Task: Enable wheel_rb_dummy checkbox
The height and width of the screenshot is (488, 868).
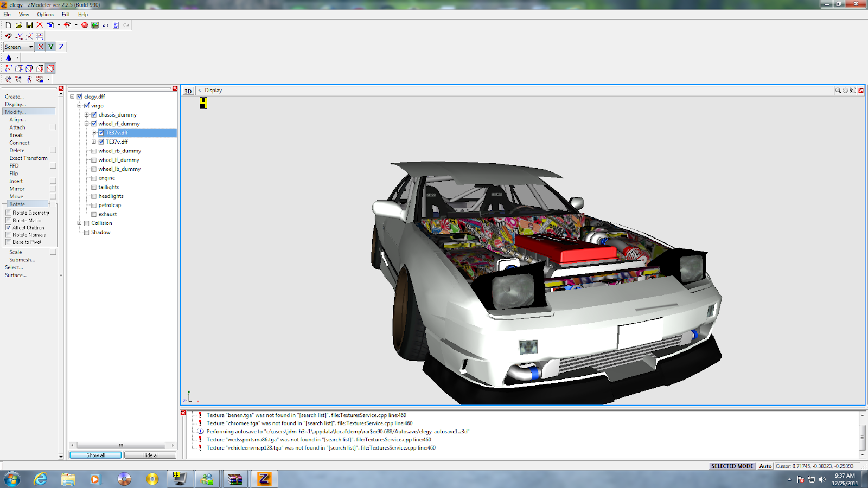Action: click(x=94, y=151)
